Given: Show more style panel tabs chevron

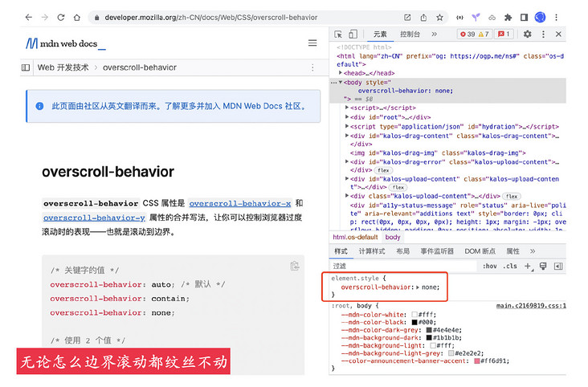Looking at the screenshot, I should pyautogui.click(x=533, y=251).
